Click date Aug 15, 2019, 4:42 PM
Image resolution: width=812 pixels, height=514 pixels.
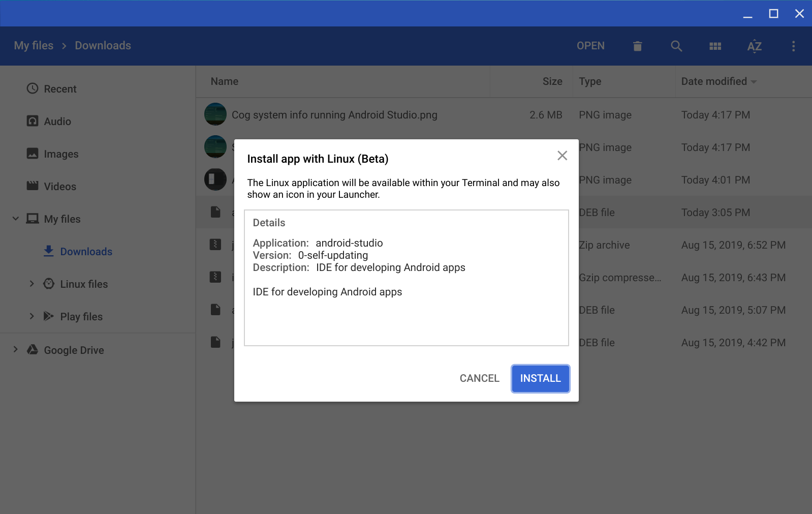tap(733, 343)
